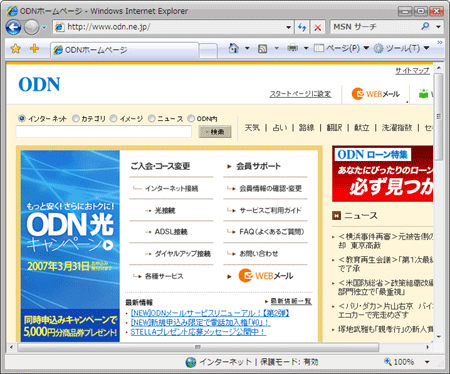Open the 路線 link
The height and width of the screenshot is (374, 450).
click(306, 128)
